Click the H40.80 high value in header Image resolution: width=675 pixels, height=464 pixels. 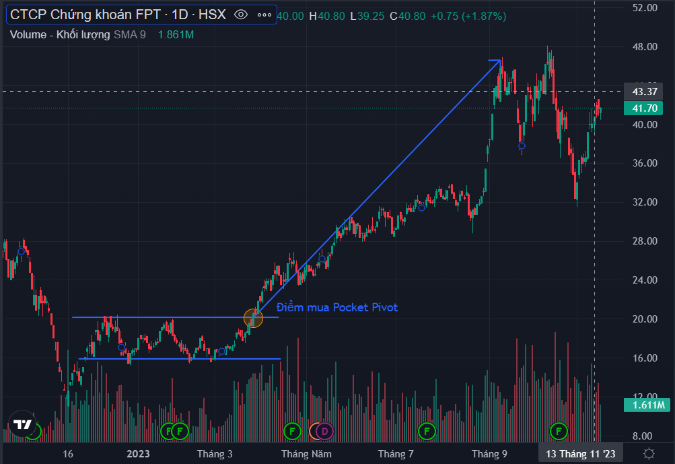click(x=327, y=16)
